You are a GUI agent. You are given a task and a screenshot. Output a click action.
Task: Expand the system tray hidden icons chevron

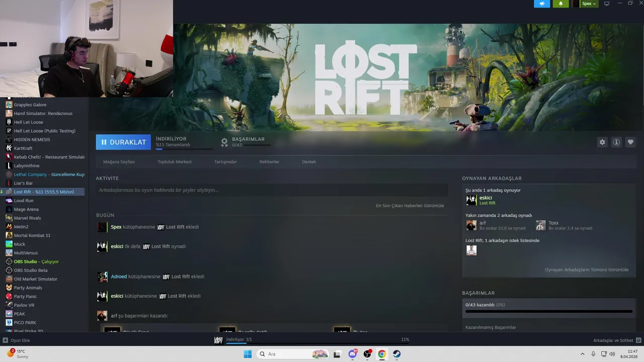pos(583,354)
